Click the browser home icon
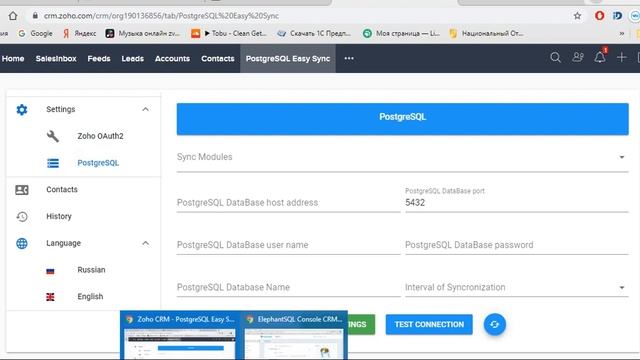The height and width of the screenshot is (360, 640). pyautogui.click(x=13, y=16)
